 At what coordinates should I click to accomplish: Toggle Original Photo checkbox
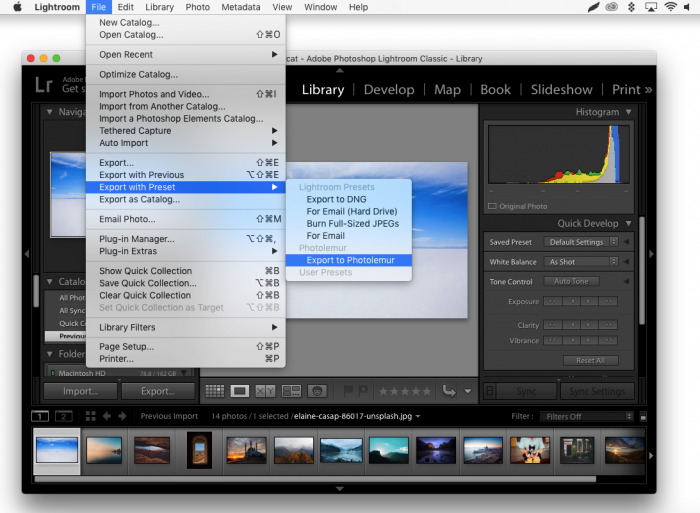[492, 206]
